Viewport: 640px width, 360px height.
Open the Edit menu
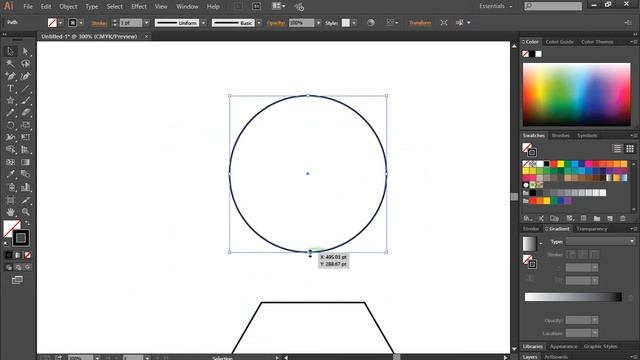[46, 7]
